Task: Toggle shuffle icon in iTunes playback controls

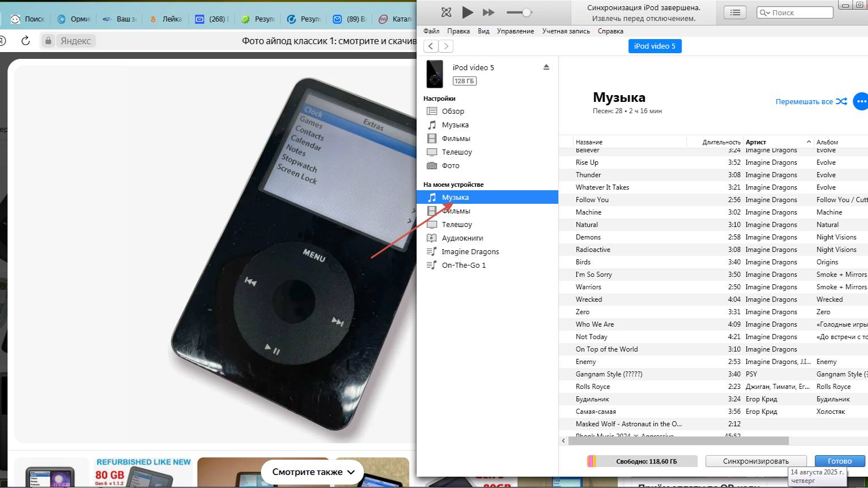Action: (x=446, y=12)
